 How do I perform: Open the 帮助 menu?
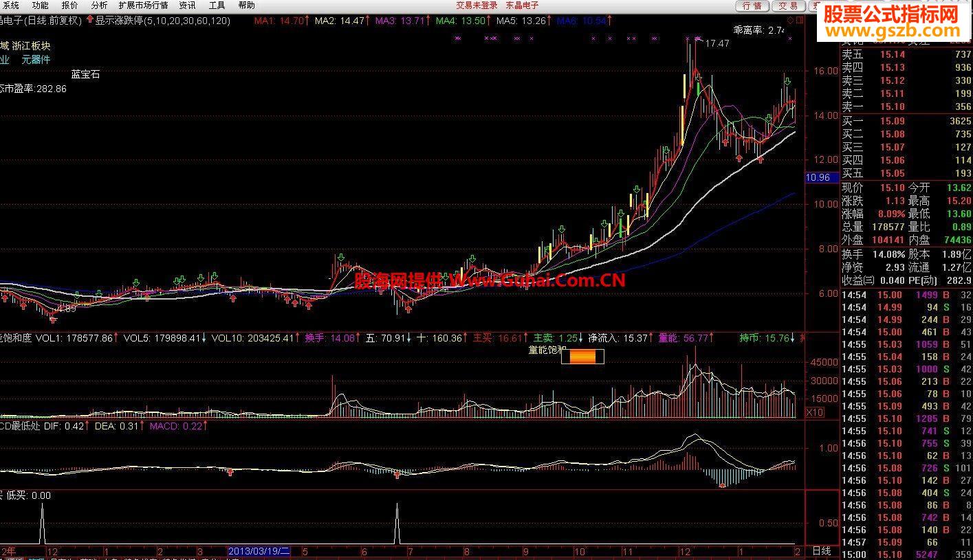pos(246,5)
